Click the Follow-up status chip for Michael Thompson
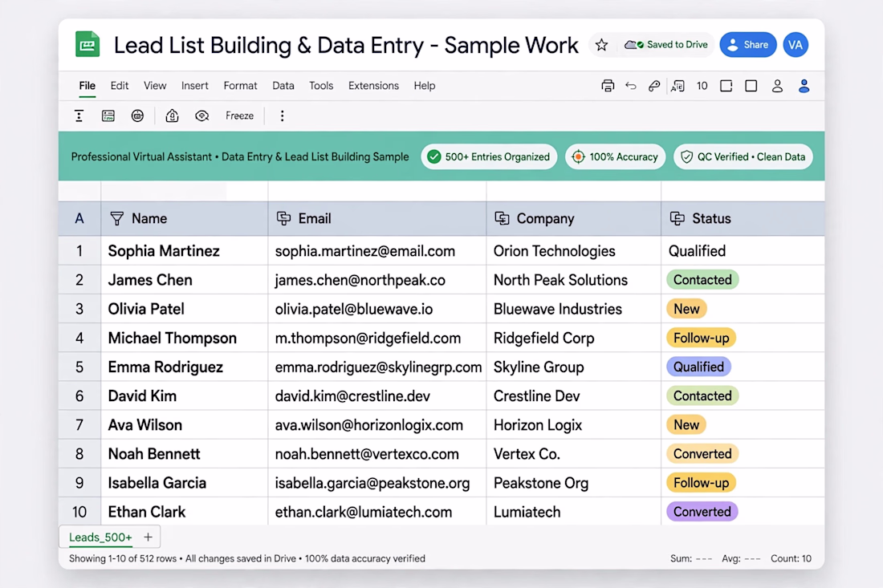The image size is (883, 588). point(701,338)
